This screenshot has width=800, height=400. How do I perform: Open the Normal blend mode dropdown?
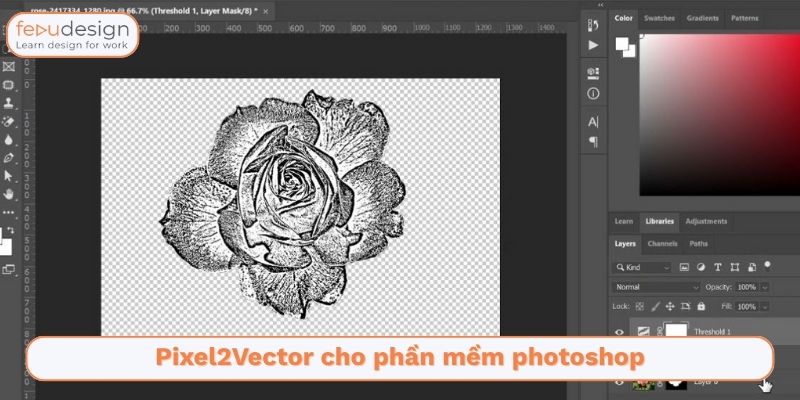click(657, 287)
